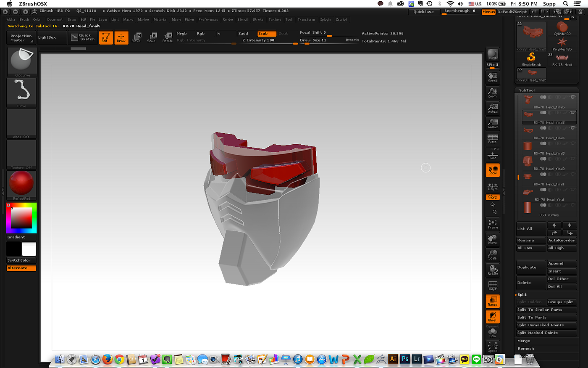Click the BPR render icon

493,54
